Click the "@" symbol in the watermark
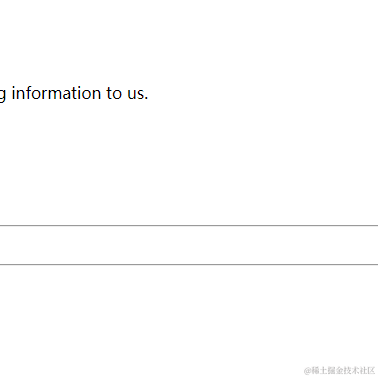Image resolution: width=378 pixels, height=378 pixels. [x=307, y=371]
